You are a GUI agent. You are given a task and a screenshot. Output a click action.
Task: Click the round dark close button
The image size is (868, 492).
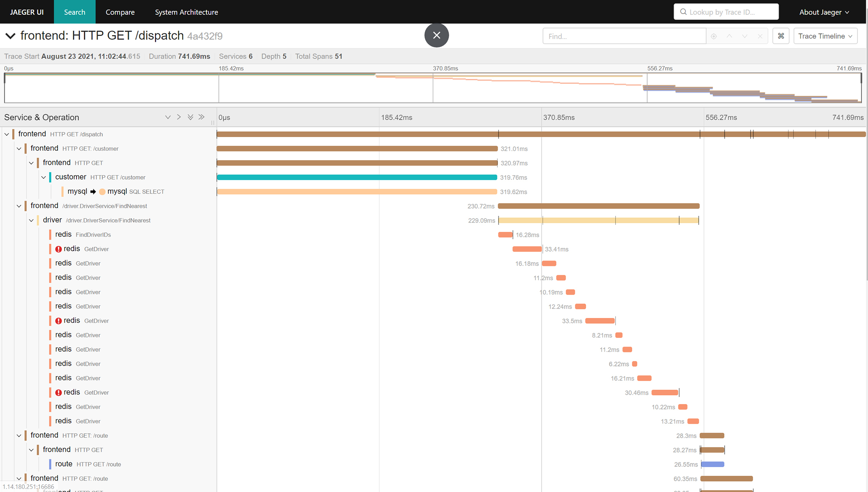pyautogui.click(x=437, y=35)
